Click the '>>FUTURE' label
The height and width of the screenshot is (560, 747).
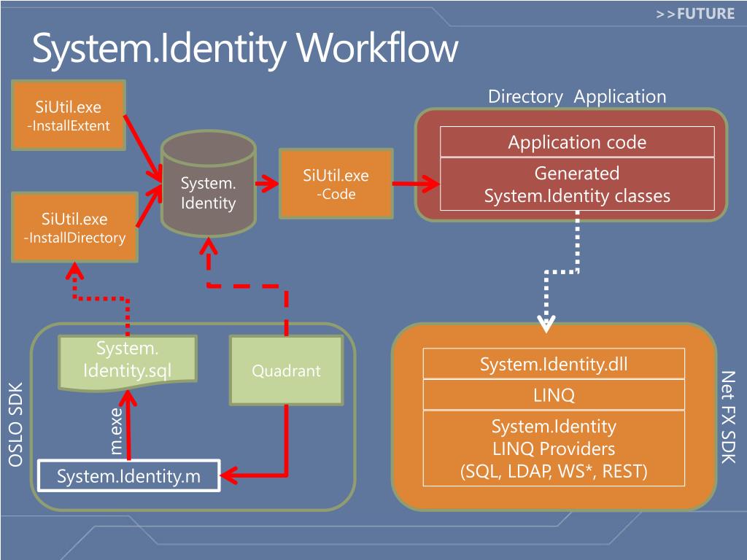tap(695, 13)
